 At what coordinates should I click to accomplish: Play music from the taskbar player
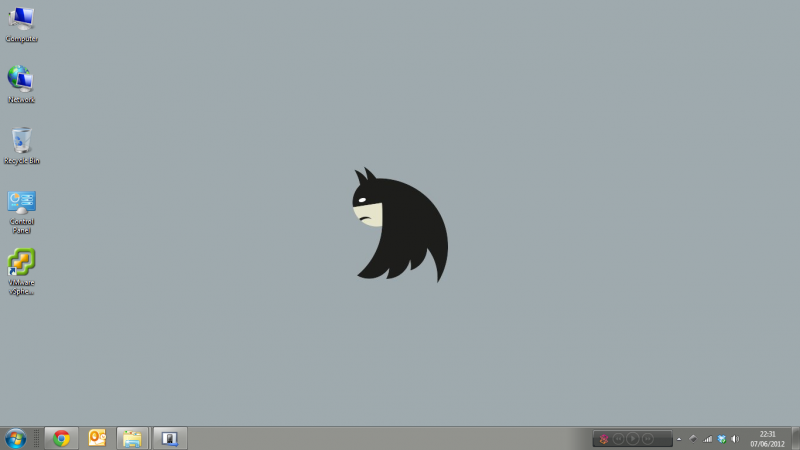pos(633,439)
